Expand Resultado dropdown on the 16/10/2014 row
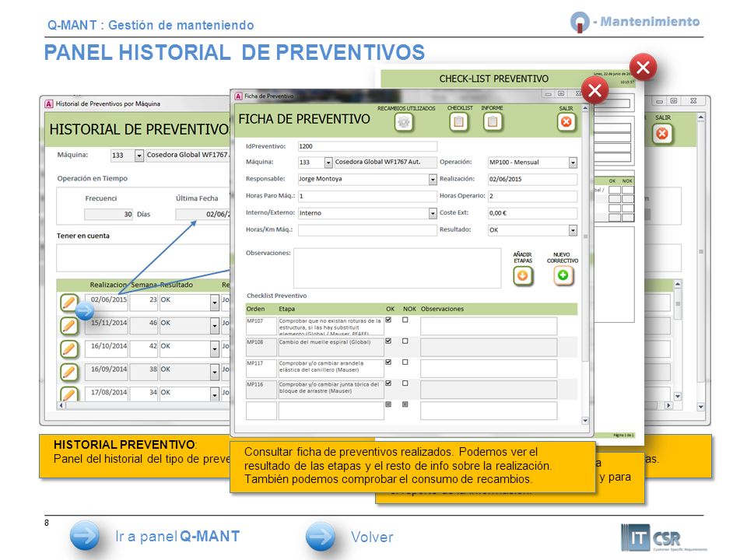The width and height of the screenshot is (747, 560). pos(215,349)
